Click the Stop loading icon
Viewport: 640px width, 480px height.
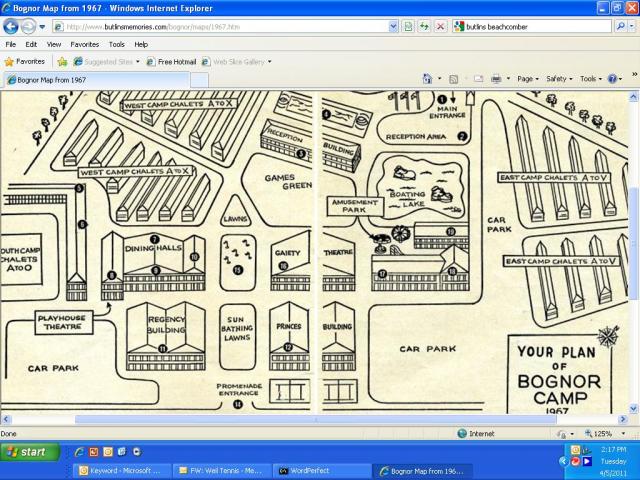[441, 26]
